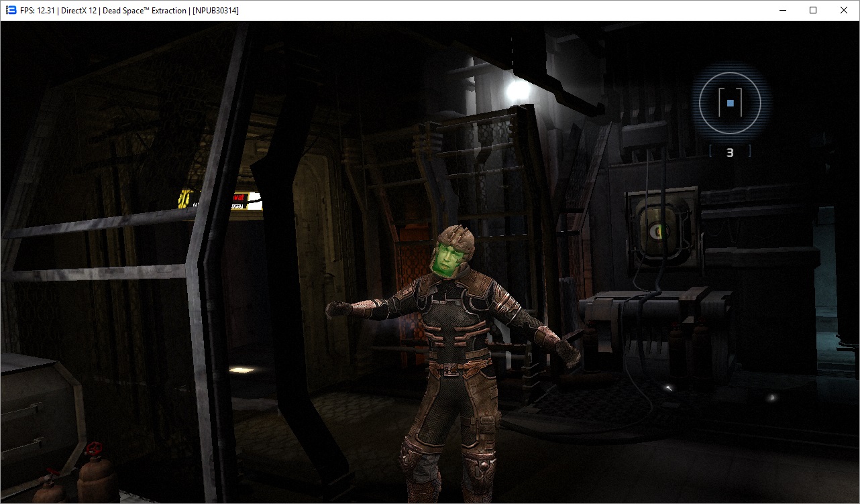Screen dimensions: 860x504
Task: Minimize the RPCS3 game window
Action: point(782,11)
